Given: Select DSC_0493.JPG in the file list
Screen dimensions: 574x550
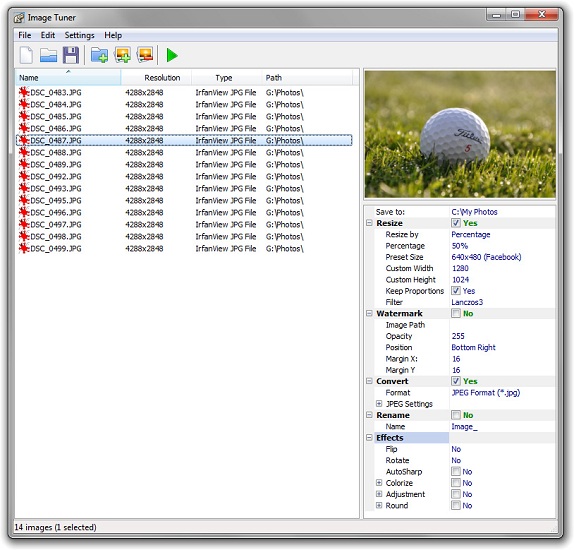Looking at the screenshot, I should coord(56,189).
